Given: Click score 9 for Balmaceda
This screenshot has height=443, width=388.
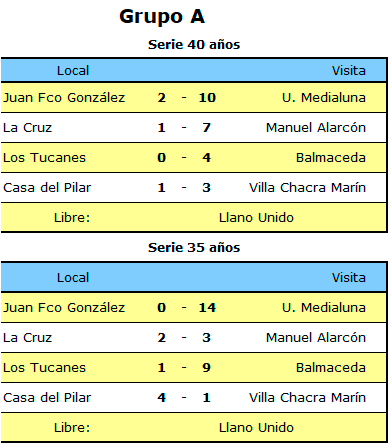Looking at the screenshot, I should (206, 368).
